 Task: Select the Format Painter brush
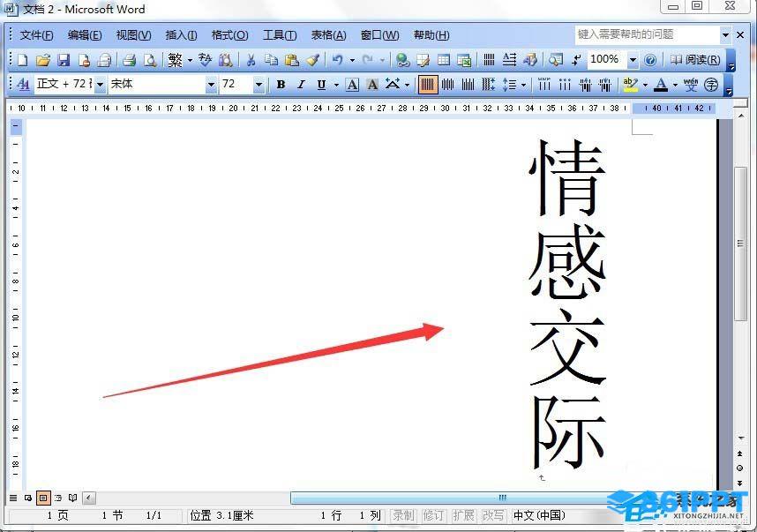coord(312,60)
